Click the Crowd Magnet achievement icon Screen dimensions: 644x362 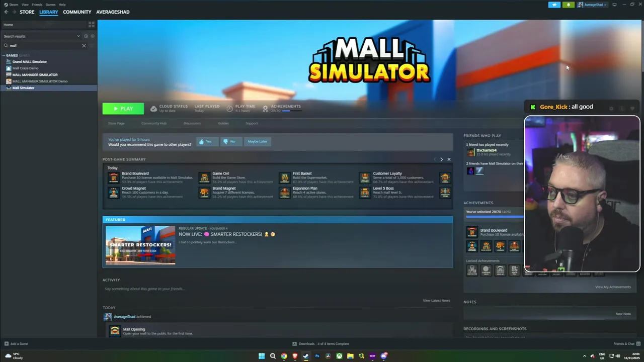click(114, 193)
